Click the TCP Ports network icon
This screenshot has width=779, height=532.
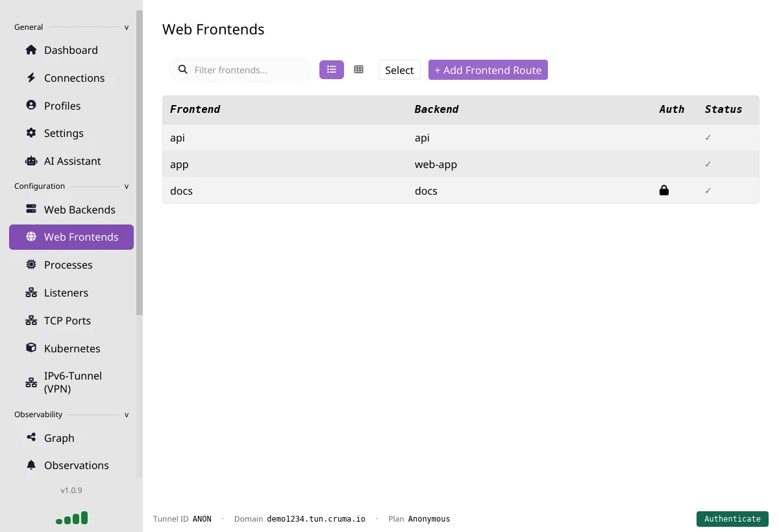(31, 320)
